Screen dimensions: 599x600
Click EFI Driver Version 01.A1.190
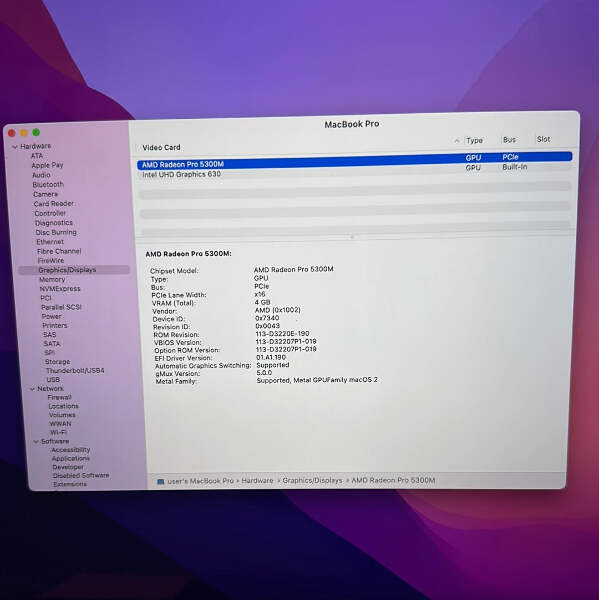(x=271, y=357)
